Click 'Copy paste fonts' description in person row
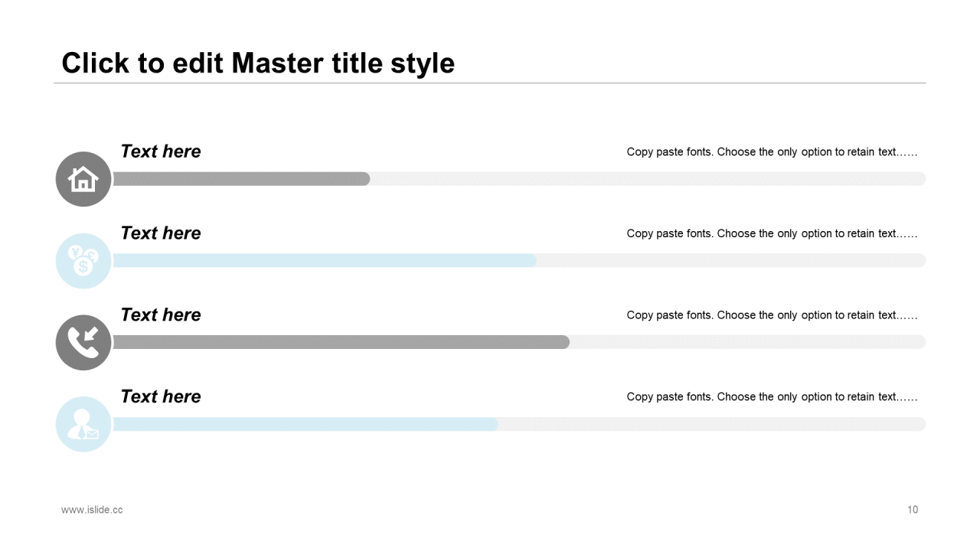 [772, 396]
